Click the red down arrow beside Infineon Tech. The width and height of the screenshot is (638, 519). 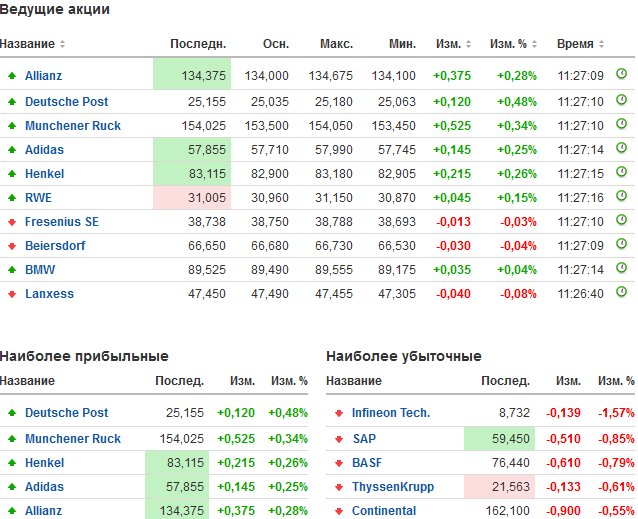[x=340, y=413]
